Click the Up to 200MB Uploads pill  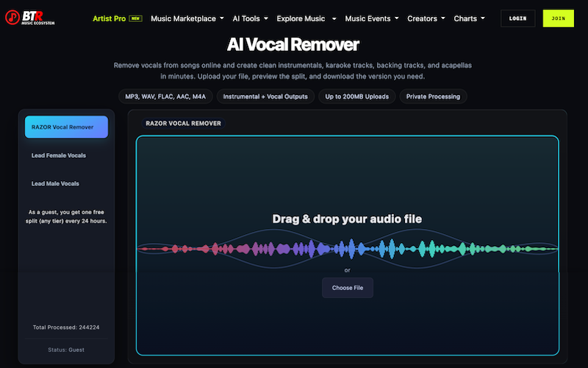coord(357,96)
